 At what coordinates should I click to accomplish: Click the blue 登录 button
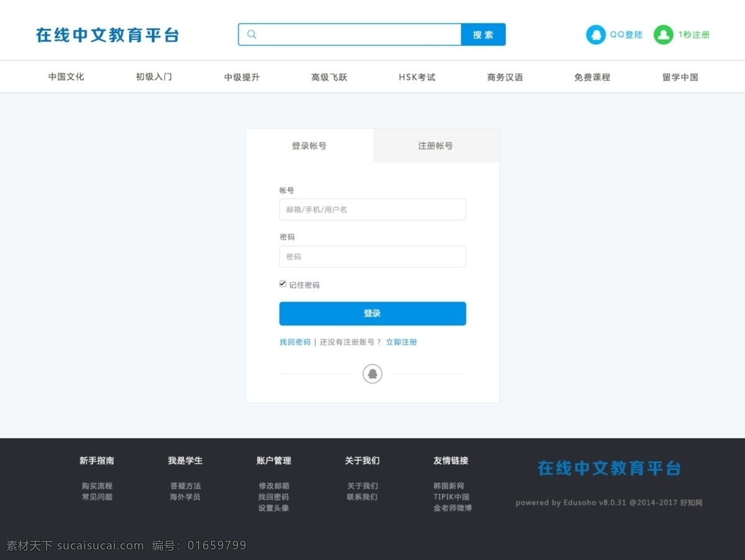coord(372,314)
